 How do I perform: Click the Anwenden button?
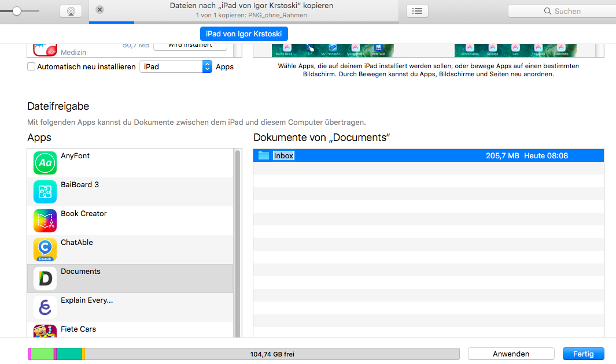[511, 354]
